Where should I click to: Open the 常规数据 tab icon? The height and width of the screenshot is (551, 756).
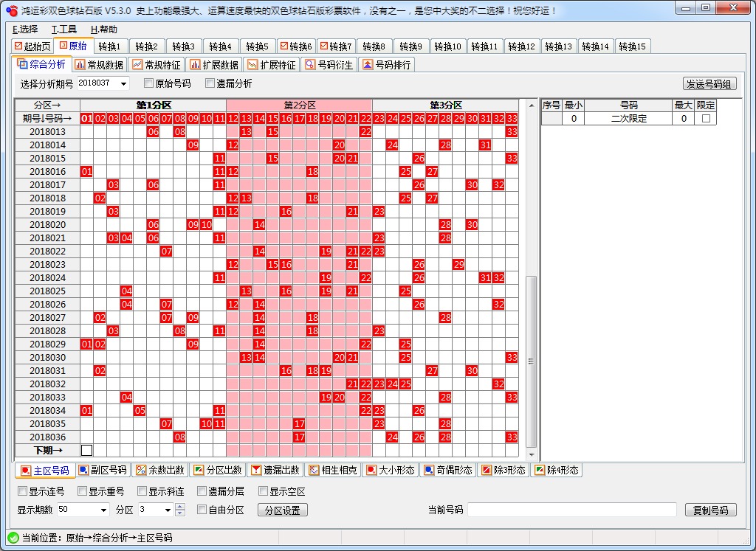[80, 65]
